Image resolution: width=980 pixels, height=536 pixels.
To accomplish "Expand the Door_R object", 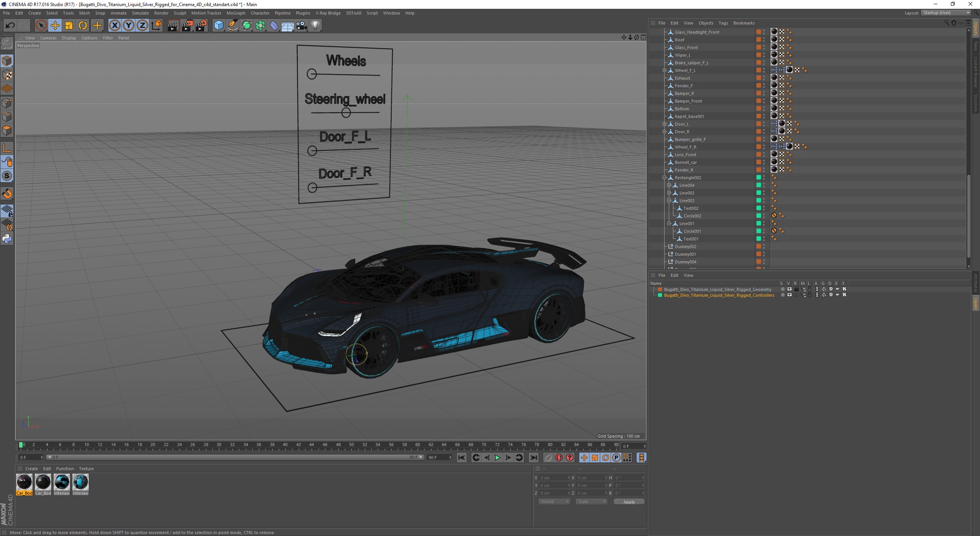I will click(x=665, y=132).
